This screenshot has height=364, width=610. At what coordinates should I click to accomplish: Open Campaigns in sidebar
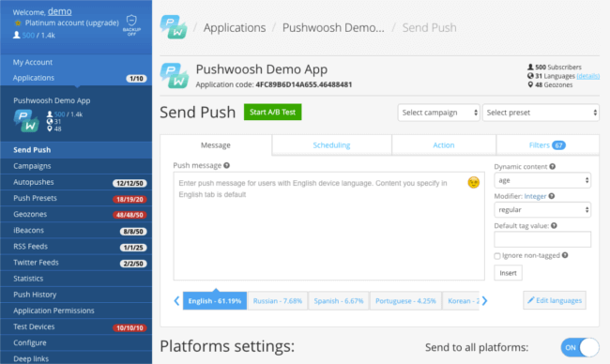click(76, 166)
